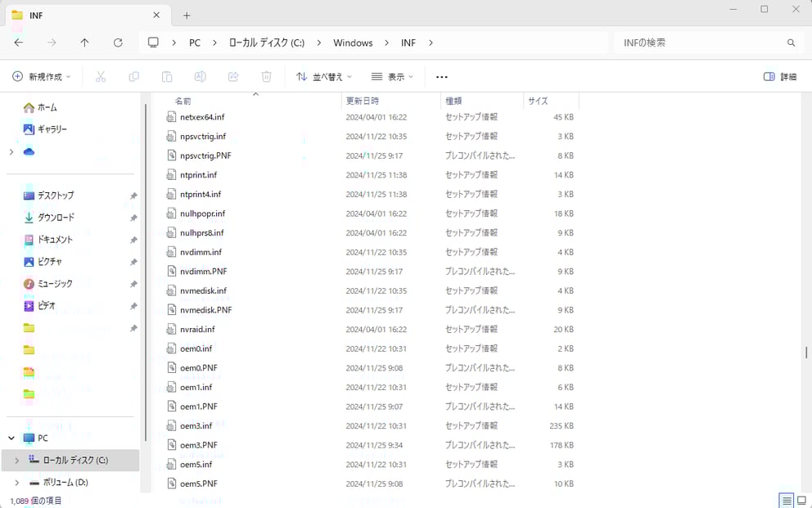The image size is (812, 508).
Task: Click the Cut scissors icon
Action: 101,77
